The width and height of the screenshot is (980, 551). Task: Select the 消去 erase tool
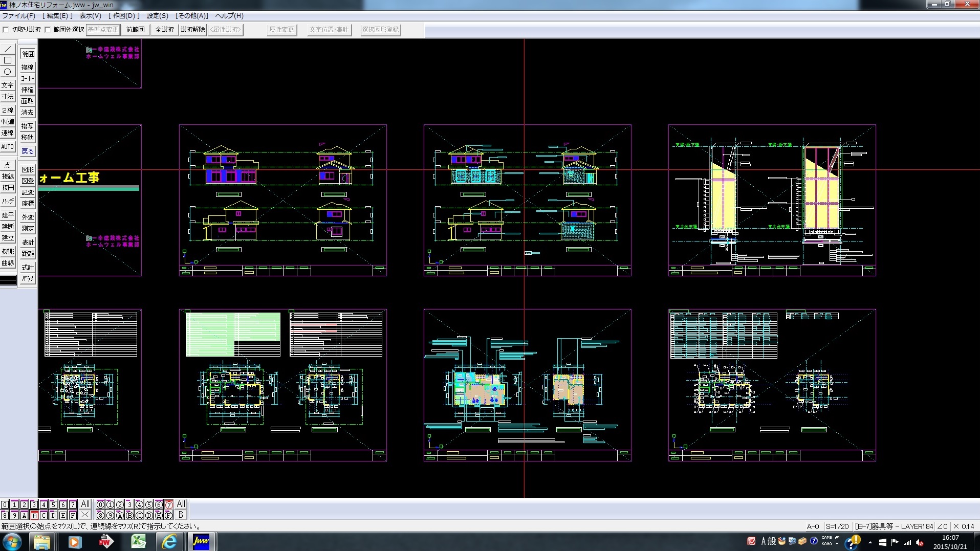point(28,113)
